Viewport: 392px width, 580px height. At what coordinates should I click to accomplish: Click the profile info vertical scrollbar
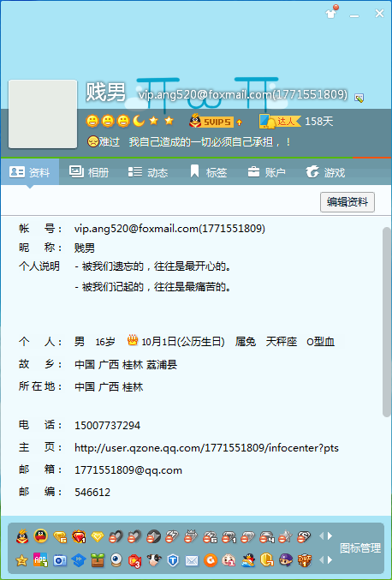387,322
